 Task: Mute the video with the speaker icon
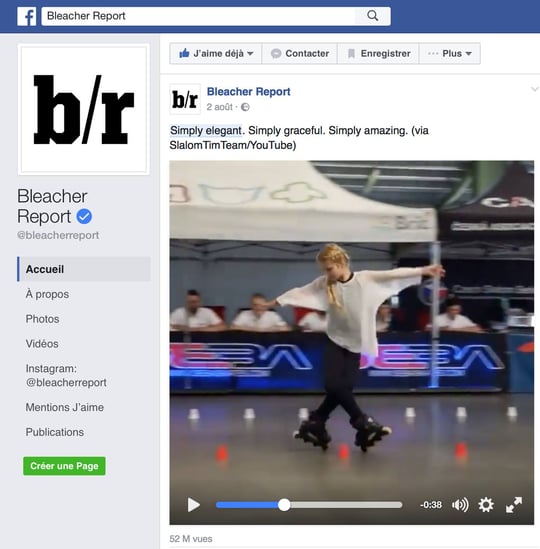pyautogui.click(x=460, y=505)
